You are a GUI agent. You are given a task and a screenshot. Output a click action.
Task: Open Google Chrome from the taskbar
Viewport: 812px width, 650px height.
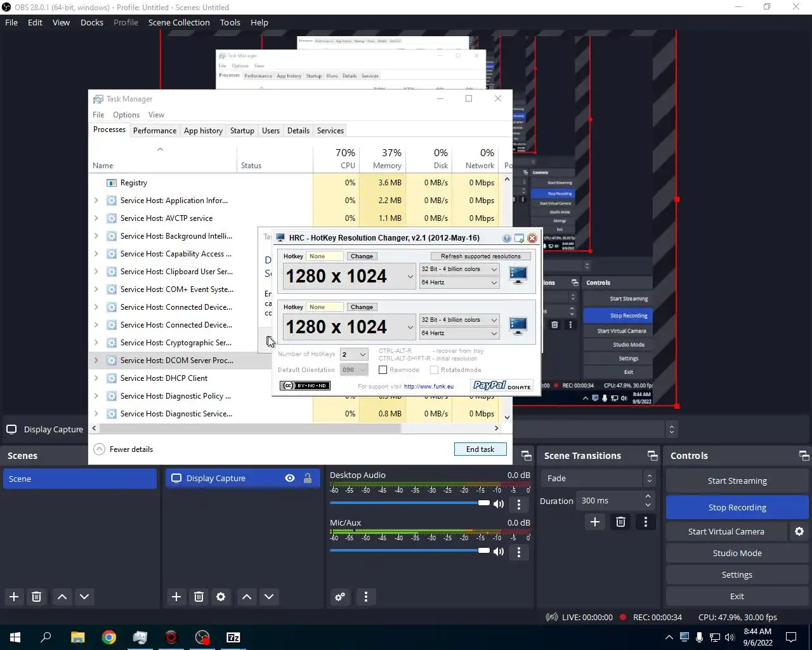pos(109,637)
